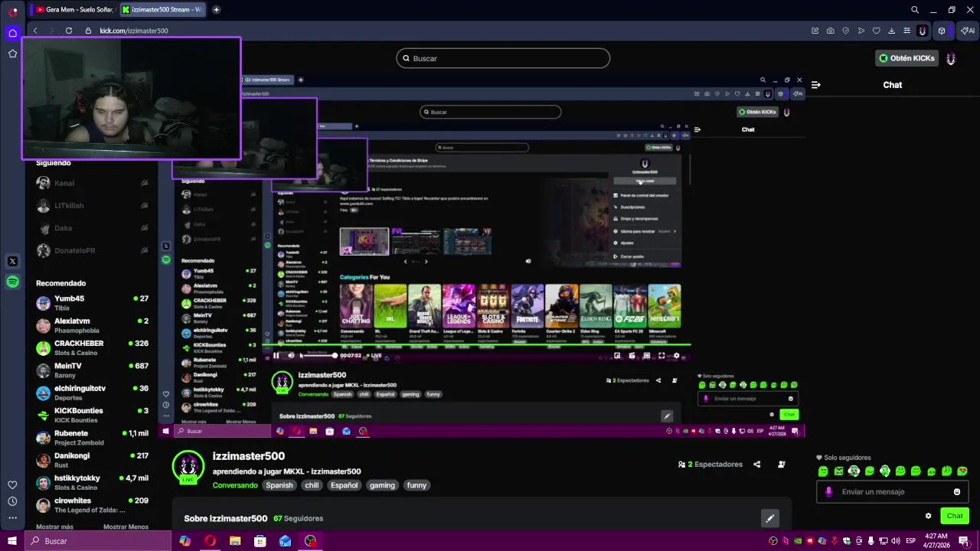Open Windows Start menu
Image resolution: width=980 pixels, height=551 pixels.
(12, 541)
